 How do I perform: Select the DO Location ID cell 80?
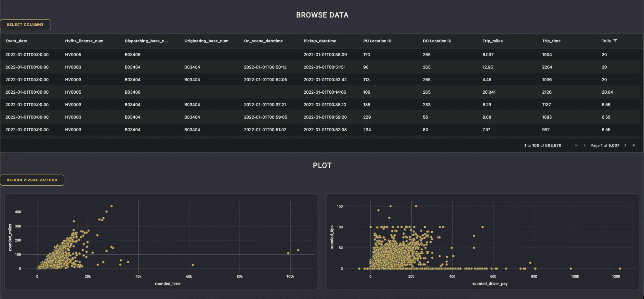click(x=425, y=130)
